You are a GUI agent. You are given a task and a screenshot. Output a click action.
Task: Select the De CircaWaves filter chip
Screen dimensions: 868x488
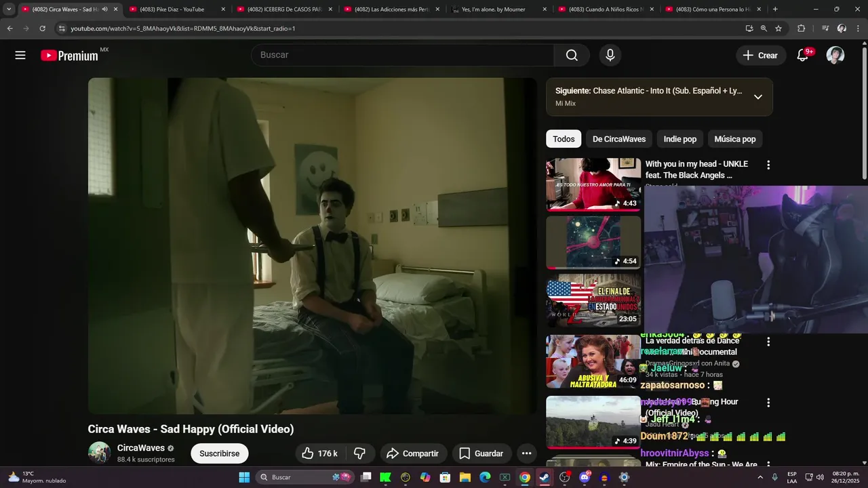pyautogui.click(x=619, y=139)
